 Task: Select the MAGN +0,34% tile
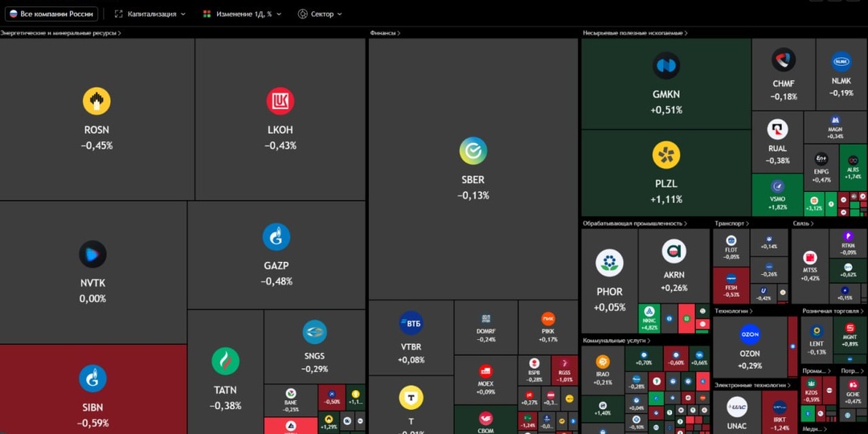coord(835,127)
